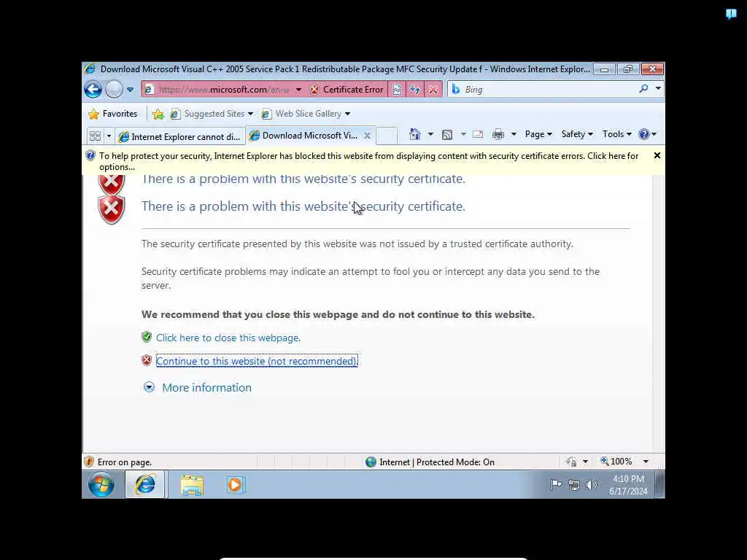Run search with the magnifier icon
The width and height of the screenshot is (747, 560).
click(643, 88)
